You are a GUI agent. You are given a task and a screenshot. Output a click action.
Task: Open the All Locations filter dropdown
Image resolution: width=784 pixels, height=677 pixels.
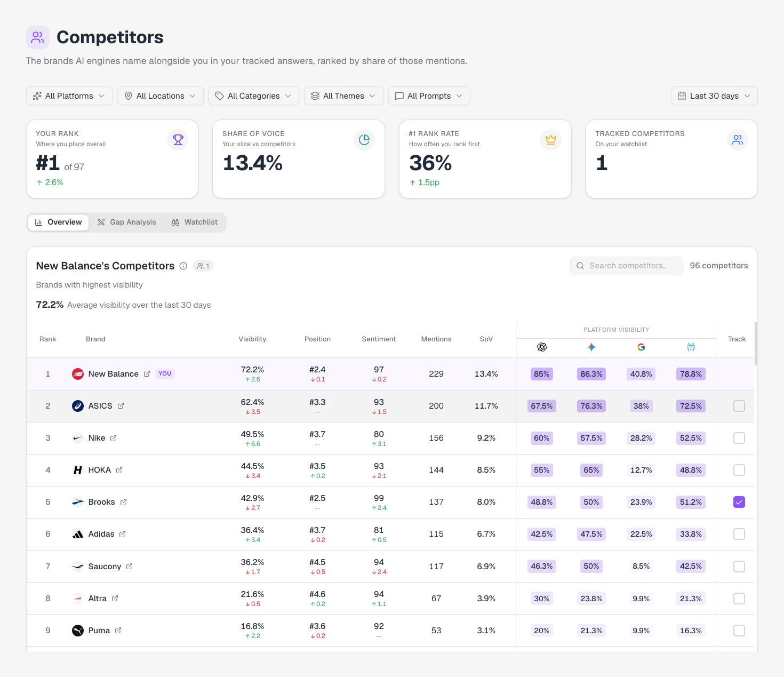(161, 96)
